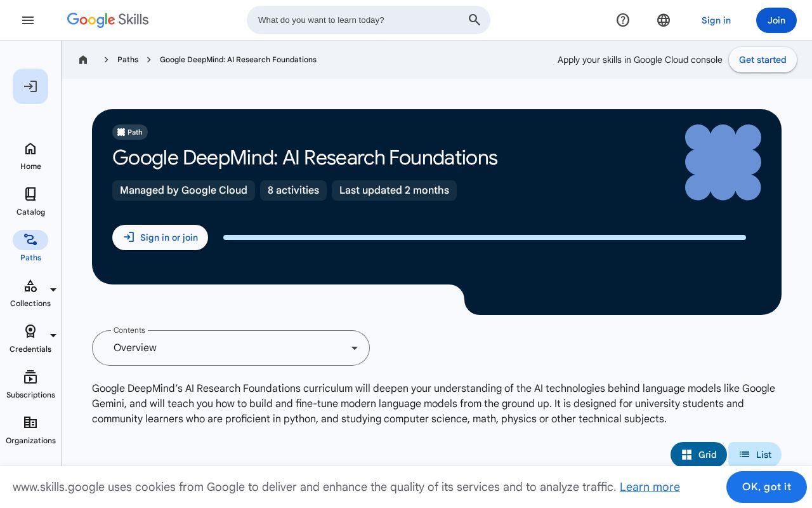
Task: Click the breadcrumb home icon
Action: point(83,60)
